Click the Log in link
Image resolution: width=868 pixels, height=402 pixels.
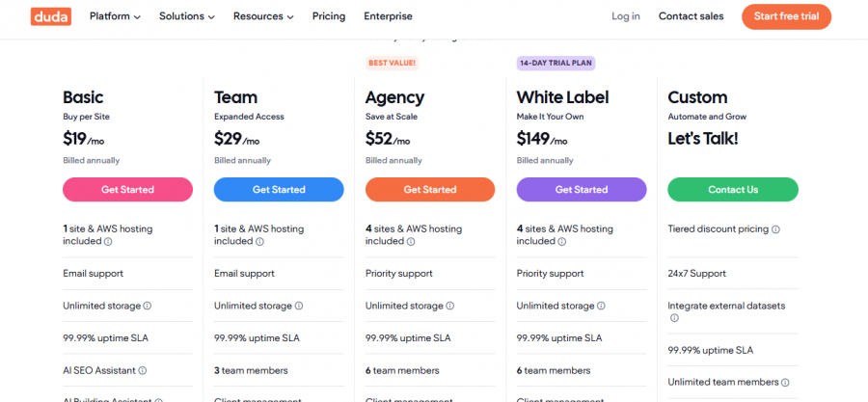click(625, 16)
